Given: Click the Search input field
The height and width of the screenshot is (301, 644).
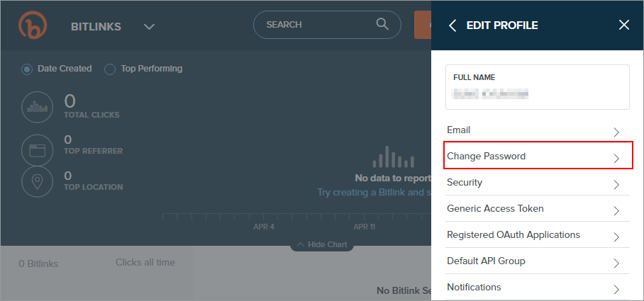Looking at the screenshot, I should coord(327,25).
